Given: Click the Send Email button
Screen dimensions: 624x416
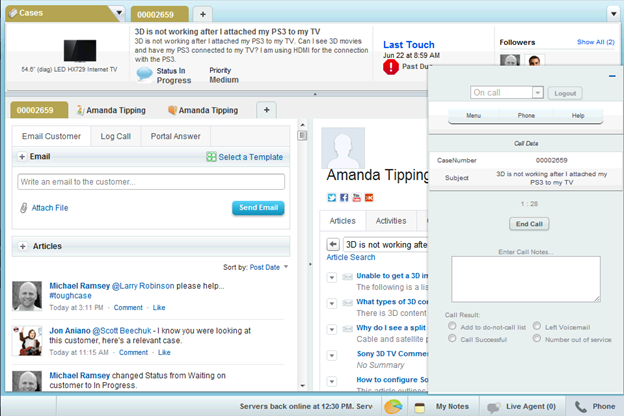Looking at the screenshot, I should click(258, 207).
